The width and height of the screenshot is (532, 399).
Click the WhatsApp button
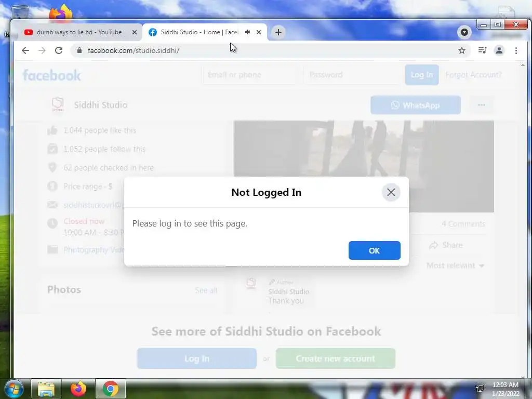pyautogui.click(x=416, y=105)
